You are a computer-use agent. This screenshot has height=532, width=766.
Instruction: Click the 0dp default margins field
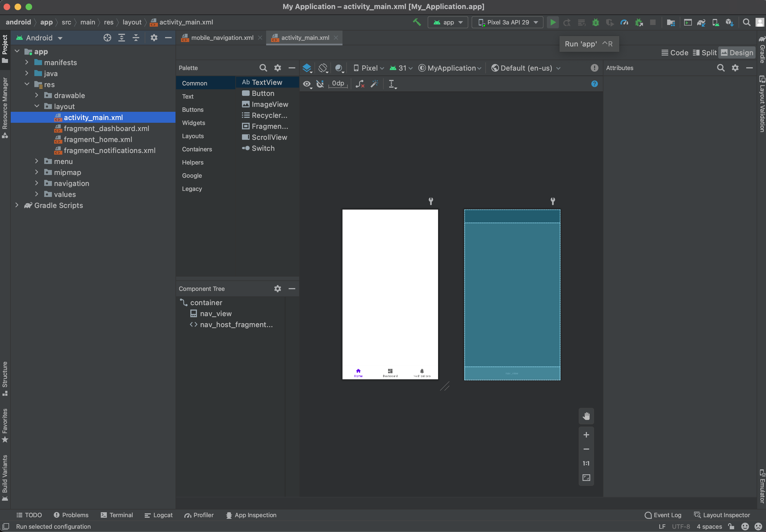(x=338, y=84)
